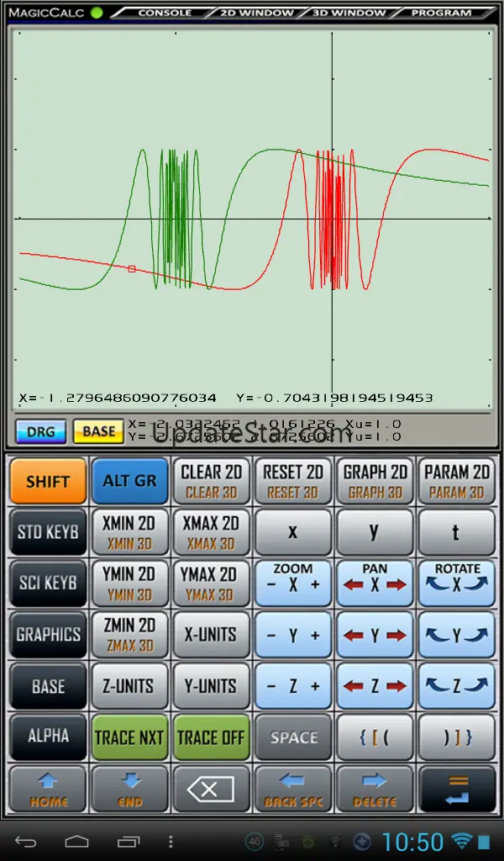Pan X left with red arrow
This screenshot has height=861, width=504.
354,585
